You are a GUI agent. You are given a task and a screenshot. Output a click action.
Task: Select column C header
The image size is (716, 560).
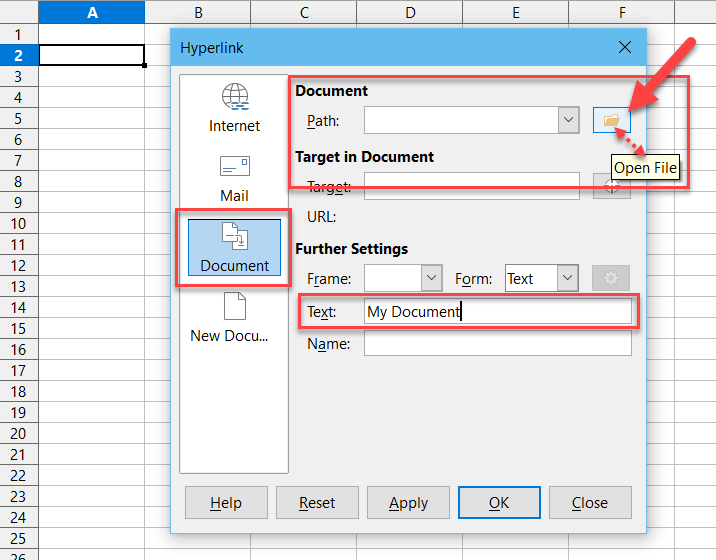coord(304,12)
